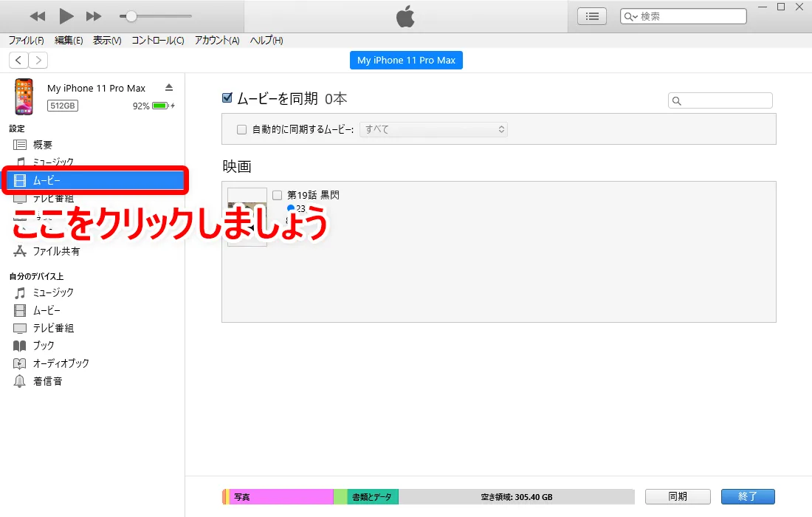Click the 512GB capacity badge
812x517 pixels.
click(x=63, y=106)
